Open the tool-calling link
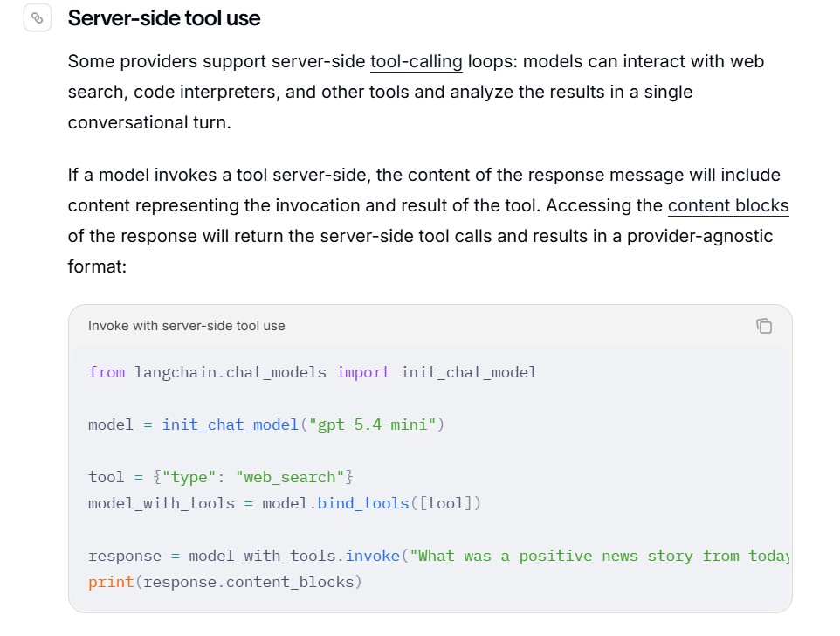The width and height of the screenshot is (840, 636). coord(417,62)
